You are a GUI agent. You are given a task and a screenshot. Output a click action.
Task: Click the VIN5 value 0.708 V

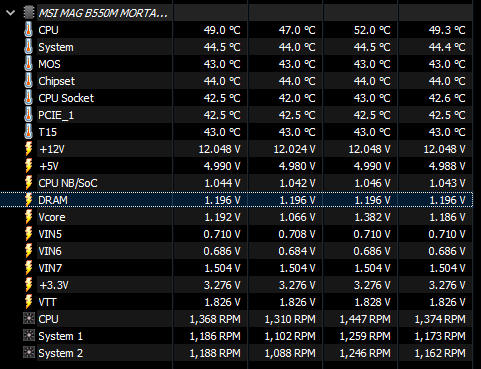click(297, 234)
